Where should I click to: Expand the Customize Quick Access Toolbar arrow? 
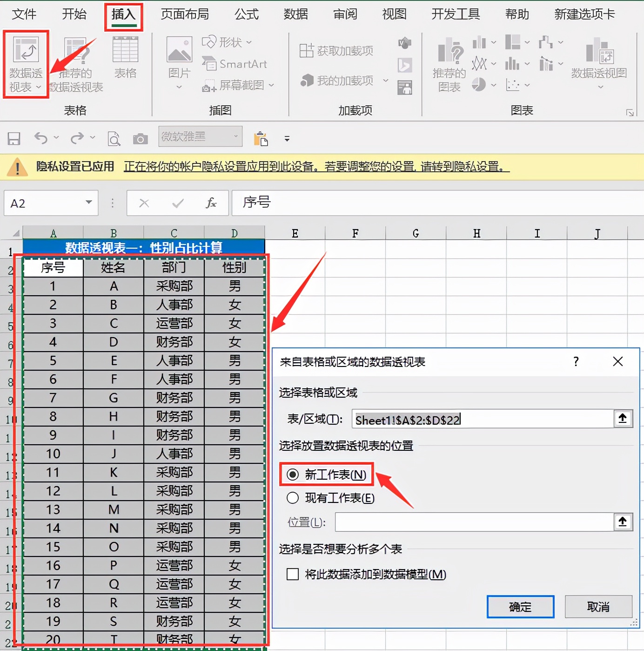pyautogui.click(x=287, y=139)
